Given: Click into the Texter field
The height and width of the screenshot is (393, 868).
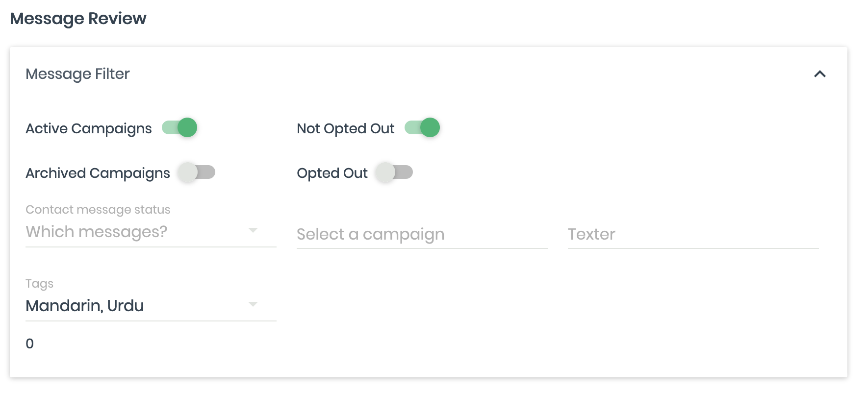Looking at the screenshot, I should [692, 235].
